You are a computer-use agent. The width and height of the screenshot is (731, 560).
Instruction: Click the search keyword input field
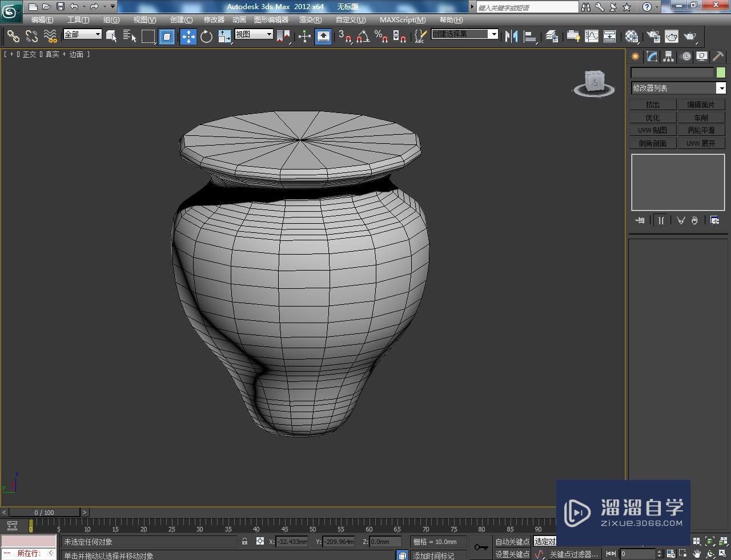[527, 7]
